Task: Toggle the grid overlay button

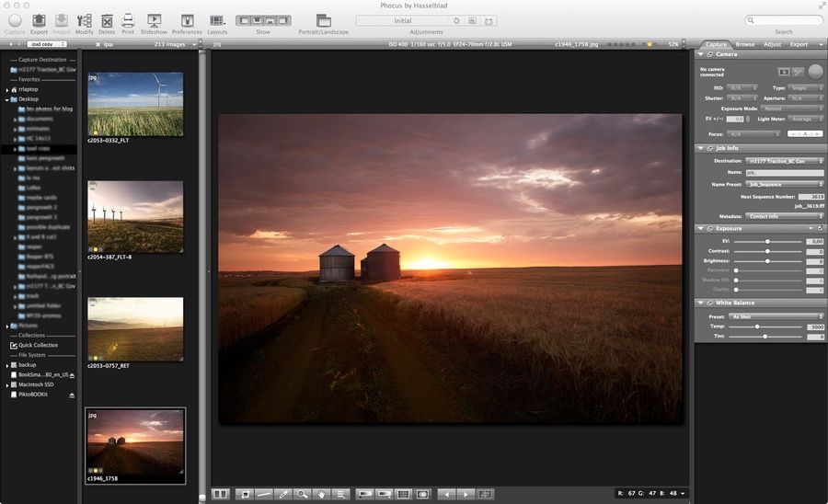Action: click(402, 494)
